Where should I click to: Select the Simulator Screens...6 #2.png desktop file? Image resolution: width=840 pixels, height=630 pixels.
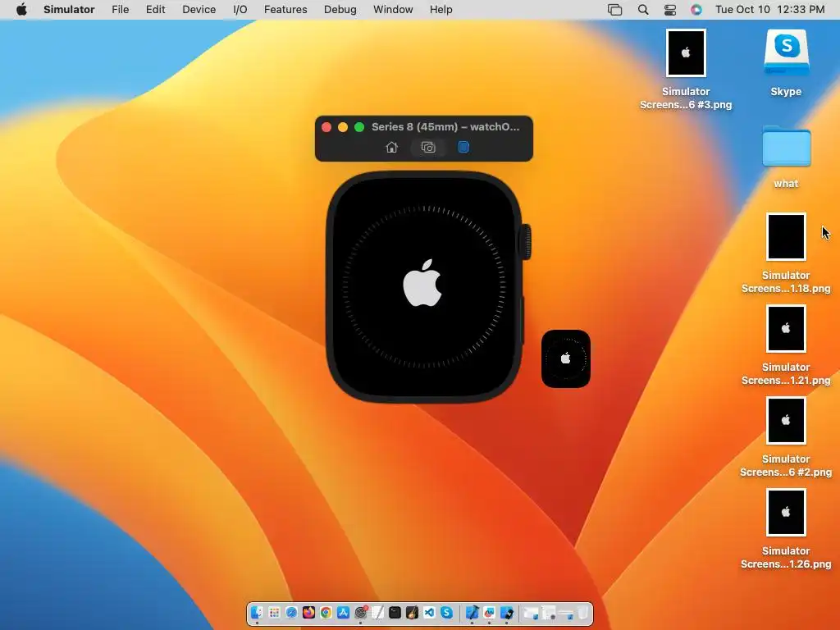[x=786, y=437]
